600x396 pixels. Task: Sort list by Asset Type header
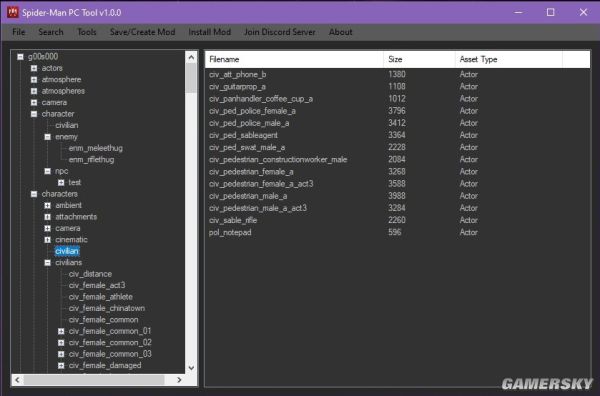509,59
